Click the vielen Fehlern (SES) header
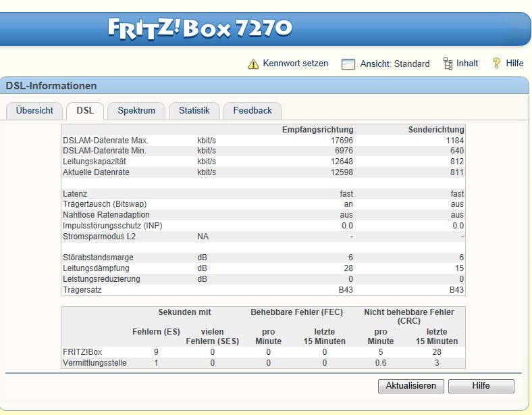Screen dimensions: 532x415 [x=213, y=337]
